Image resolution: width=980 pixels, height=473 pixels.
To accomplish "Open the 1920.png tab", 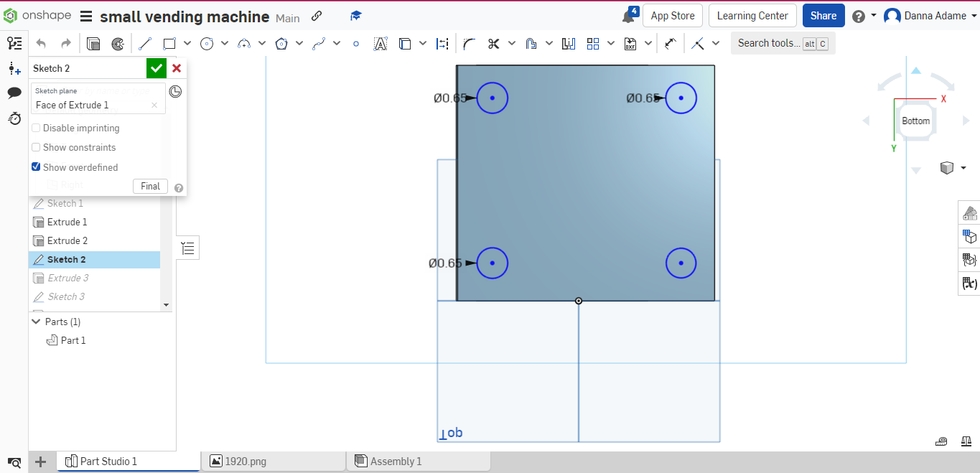I will [273, 461].
